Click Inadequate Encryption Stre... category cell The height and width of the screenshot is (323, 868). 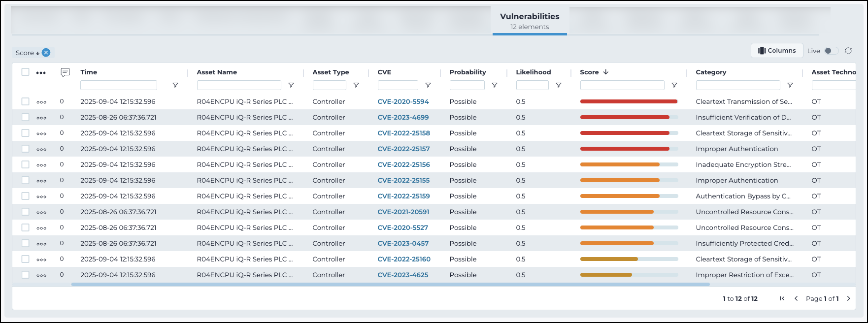coord(743,164)
